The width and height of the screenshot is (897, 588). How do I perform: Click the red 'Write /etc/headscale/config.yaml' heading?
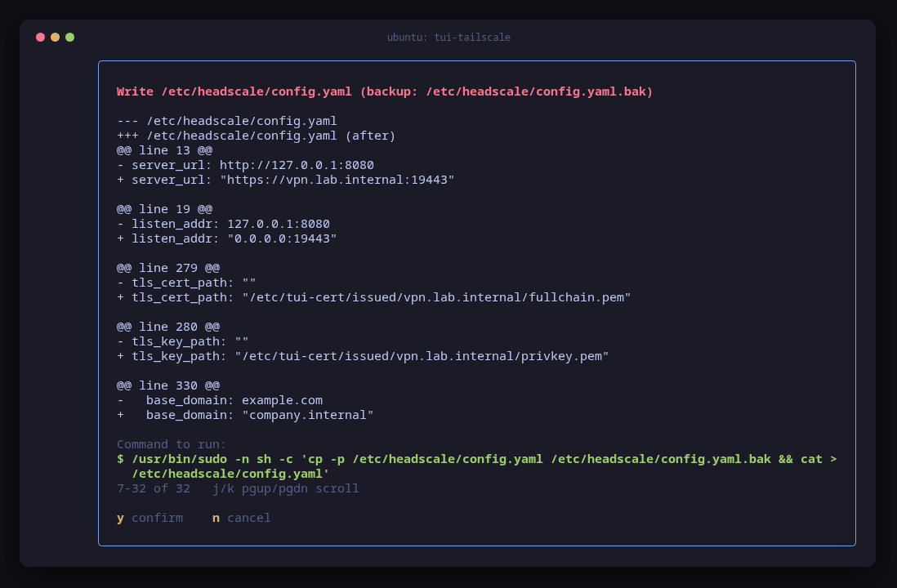[x=385, y=91]
